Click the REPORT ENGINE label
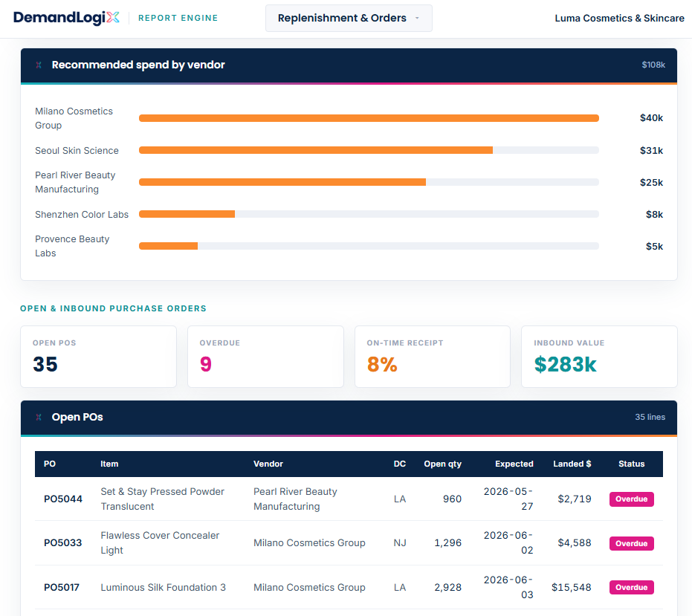 [x=178, y=18]
